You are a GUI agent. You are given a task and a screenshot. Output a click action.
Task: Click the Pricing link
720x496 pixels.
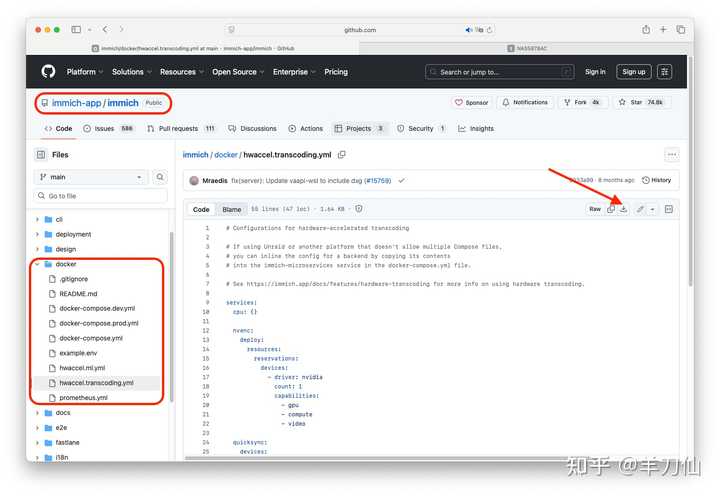coord(336,72)
